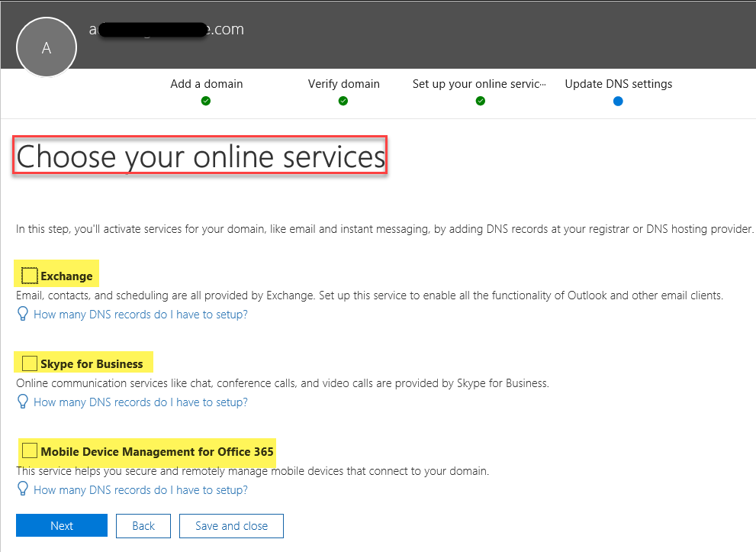Click the account avatar circle labeled A
Screen dimensions: 756x552
pyautogui.click(x=47, y=47)
